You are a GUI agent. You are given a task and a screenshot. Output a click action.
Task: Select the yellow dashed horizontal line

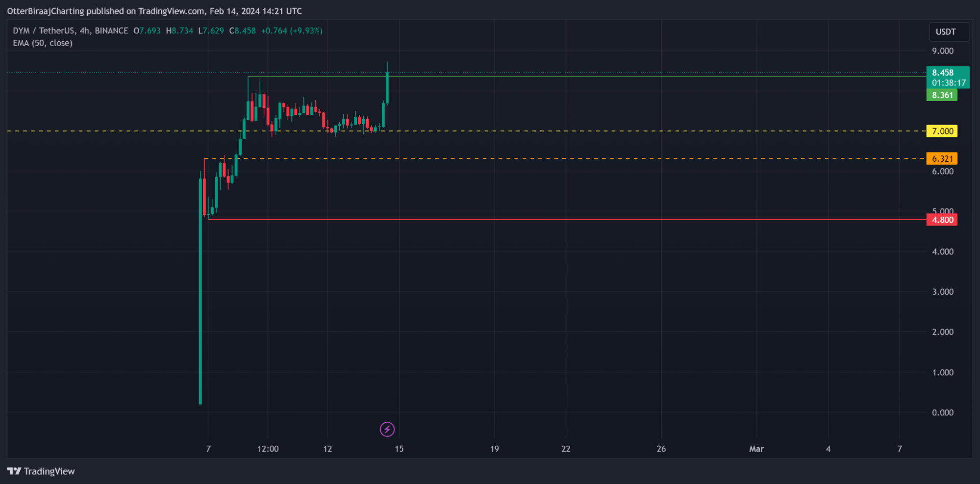tap(539, 131)
